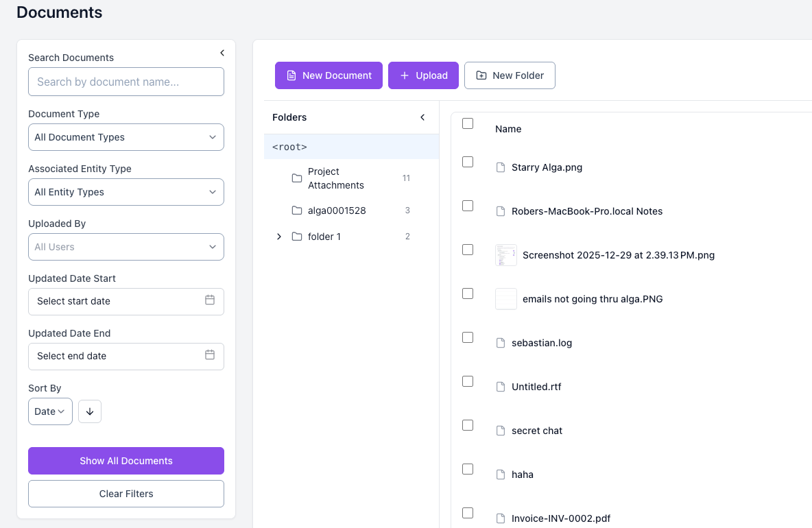Open the calendar picker for end date
812x528 pixels.
point(210,356)
